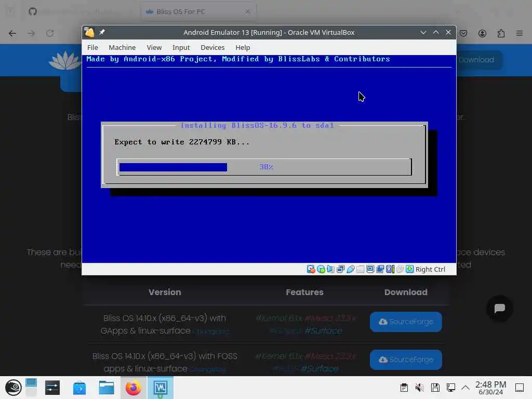532x399 pixels.
Task: Open the Input menu in VirtualBox
Action: pyautogui.click(x=181, y=47)
